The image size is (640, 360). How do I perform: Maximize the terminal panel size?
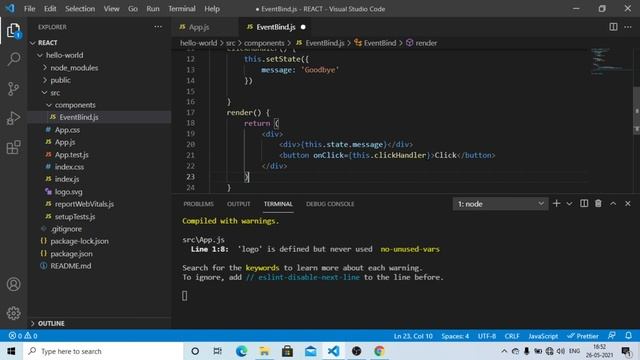coord(613,203)
